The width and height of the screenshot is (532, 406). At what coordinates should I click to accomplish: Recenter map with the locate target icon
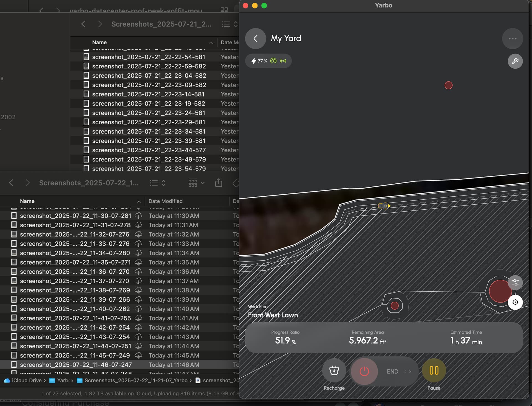pos(515,302)
